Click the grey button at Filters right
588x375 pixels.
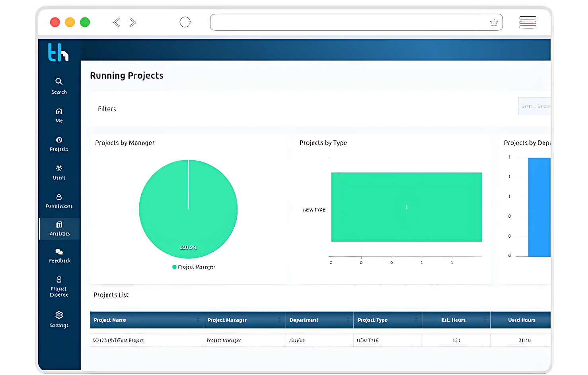coord(534,106)
